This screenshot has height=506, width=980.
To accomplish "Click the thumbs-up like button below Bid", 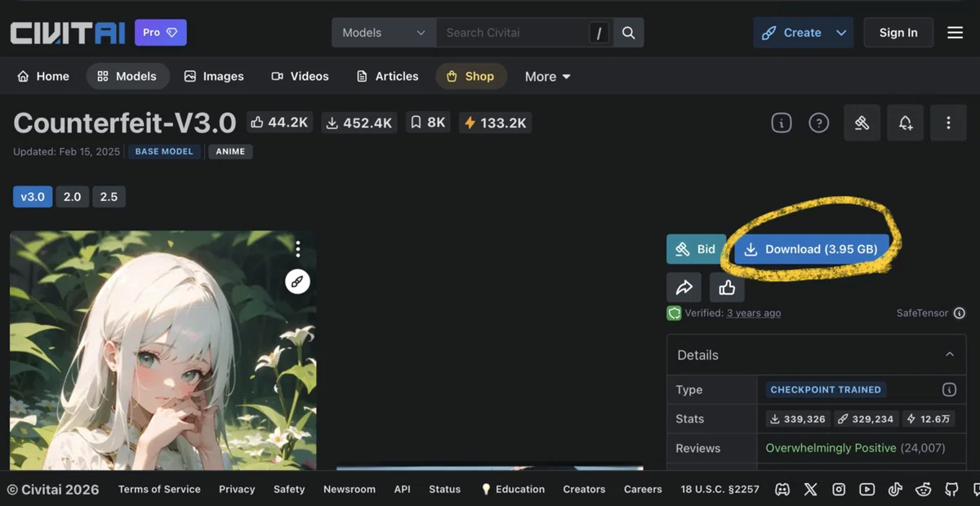I will 727,287.
